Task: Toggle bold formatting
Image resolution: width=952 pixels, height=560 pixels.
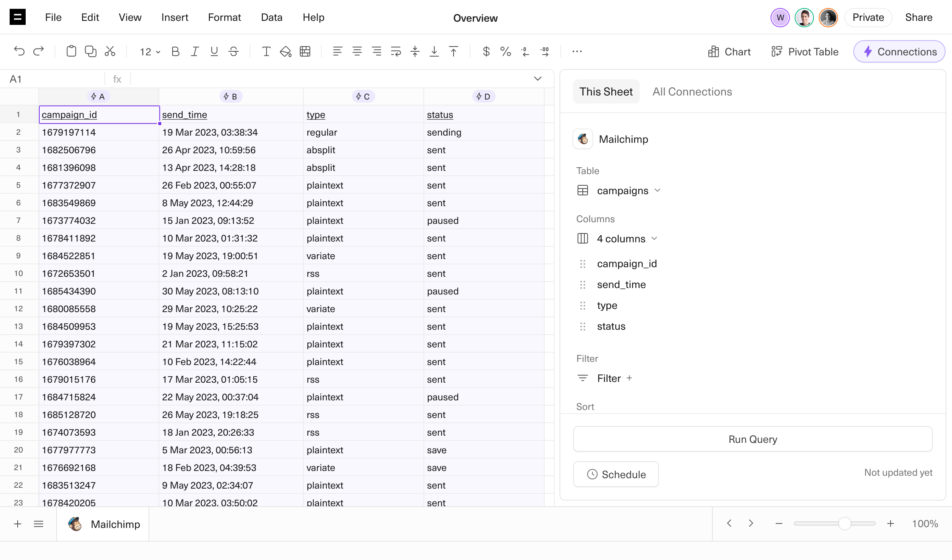Action: tap(175, 51)
